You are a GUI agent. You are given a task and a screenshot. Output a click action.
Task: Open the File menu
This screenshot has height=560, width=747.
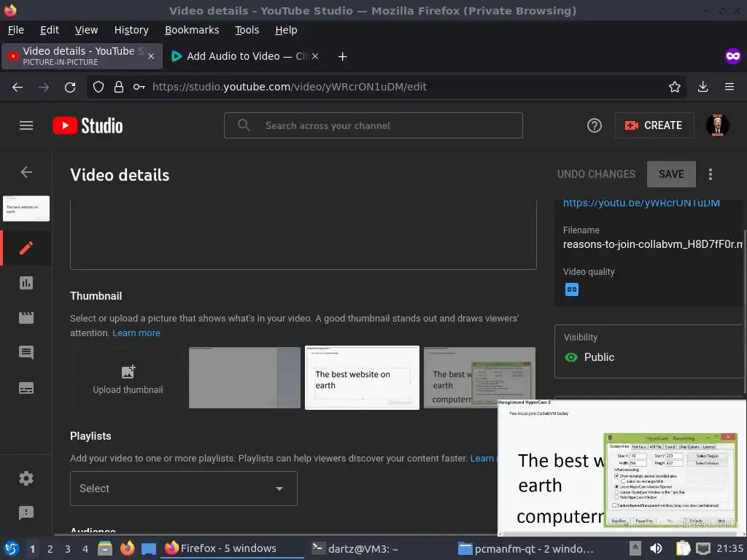pyautogui.click(x=16, y=30)
